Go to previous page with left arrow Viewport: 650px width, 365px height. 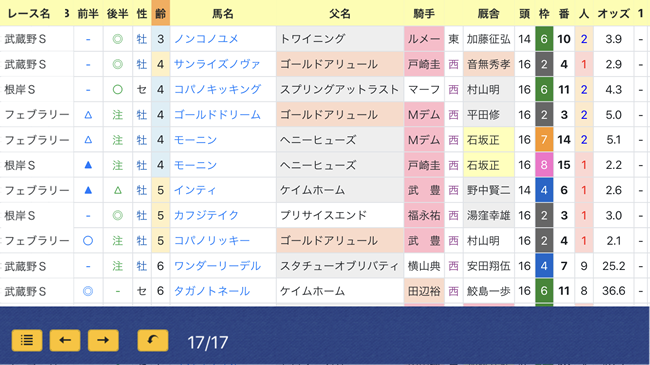point(65,341)
